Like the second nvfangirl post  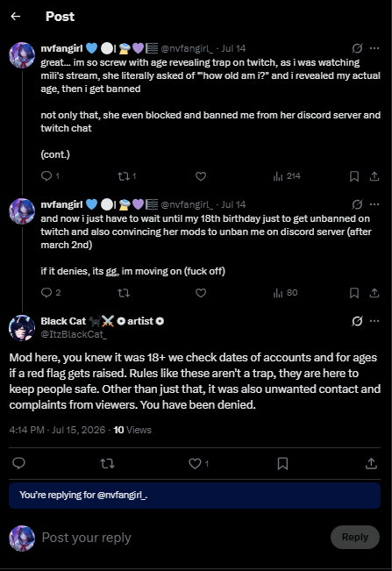click(x=201, y=293)
